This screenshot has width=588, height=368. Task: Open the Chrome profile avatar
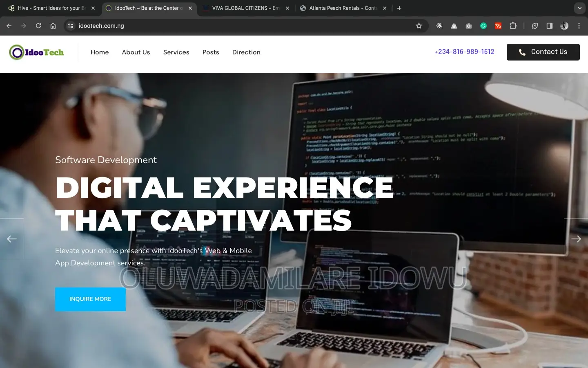coord(564,26)
